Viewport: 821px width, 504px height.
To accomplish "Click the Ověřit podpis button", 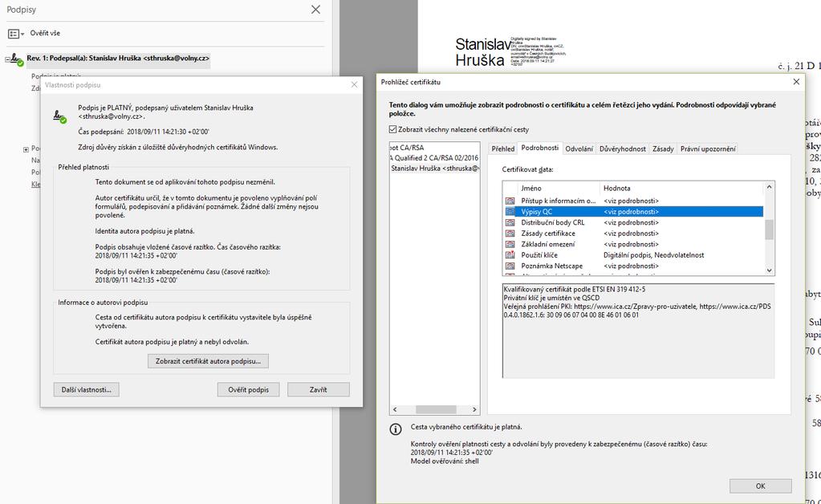I will pos(248,389).
